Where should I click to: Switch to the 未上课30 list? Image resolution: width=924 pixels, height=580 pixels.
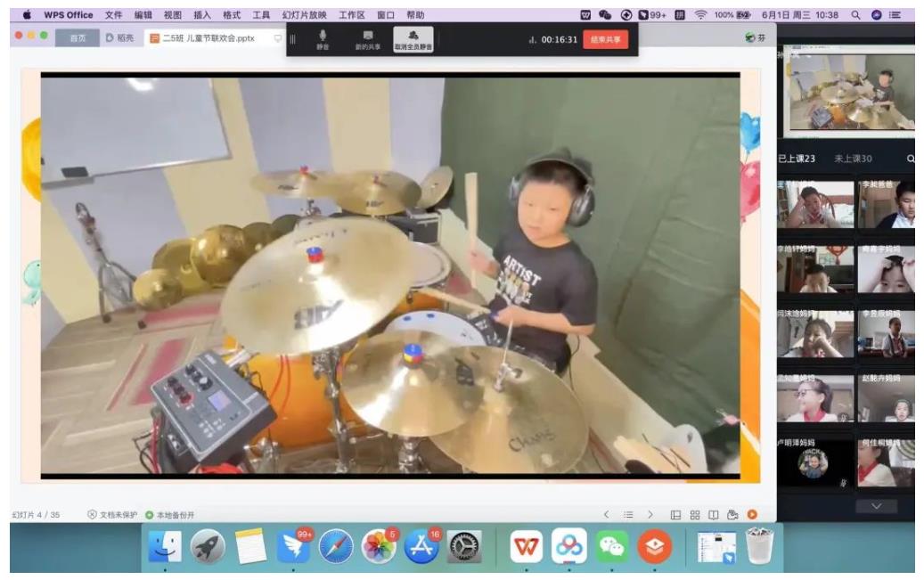[853, 159]
